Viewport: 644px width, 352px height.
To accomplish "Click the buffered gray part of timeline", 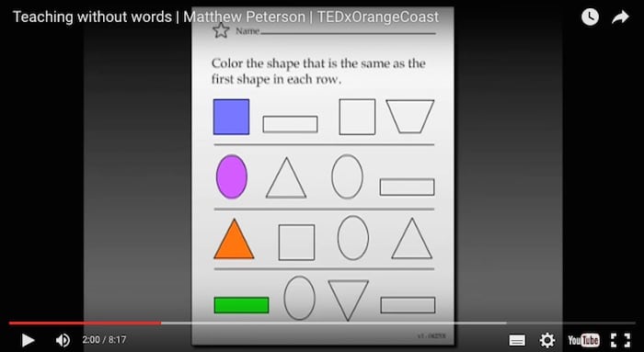I will [333, 323].
